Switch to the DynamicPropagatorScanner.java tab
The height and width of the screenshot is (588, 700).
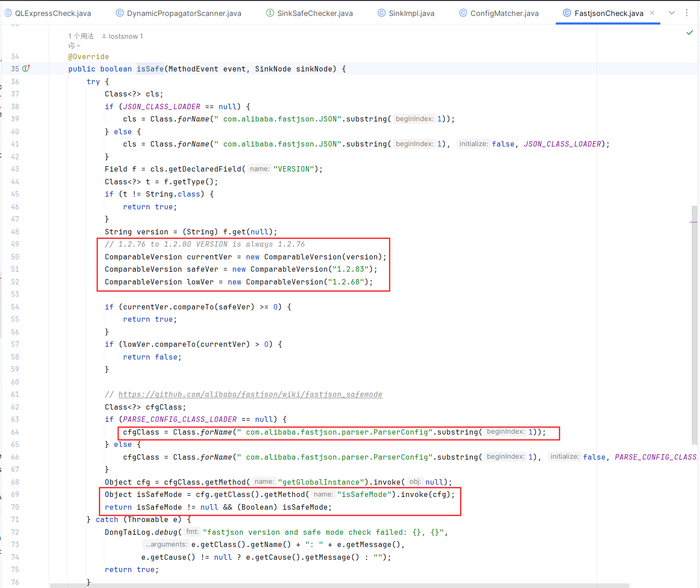point(184,13)
